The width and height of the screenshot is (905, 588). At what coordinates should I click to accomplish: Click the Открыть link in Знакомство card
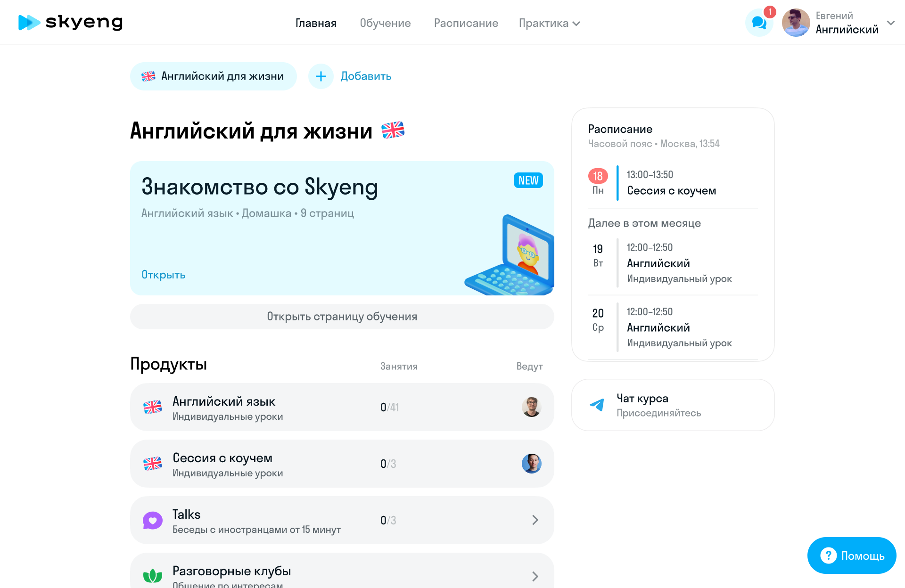[163, 275]
